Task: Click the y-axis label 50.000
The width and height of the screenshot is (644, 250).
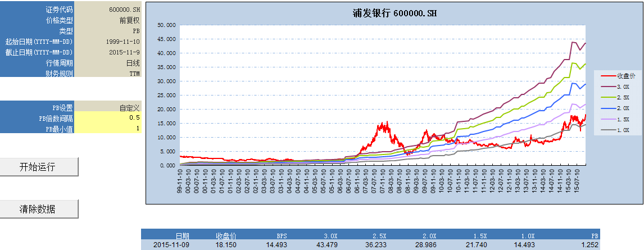Action: (167, 25)
